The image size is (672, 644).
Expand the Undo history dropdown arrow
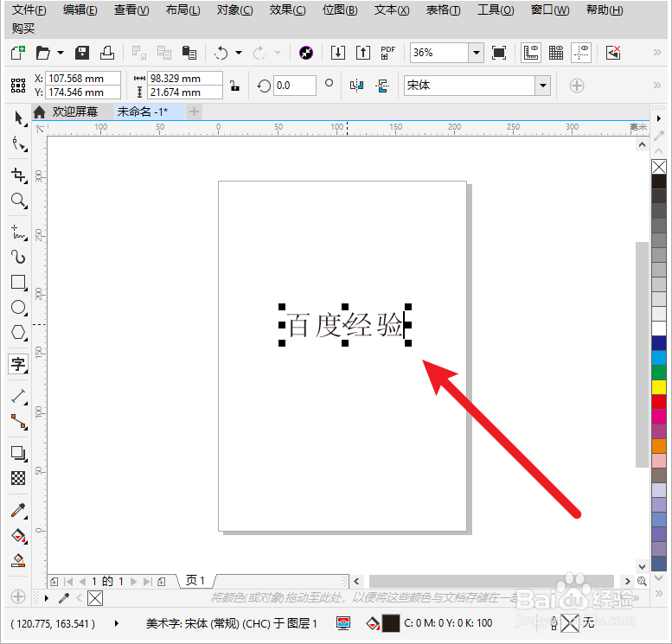(x=239, y=53)
